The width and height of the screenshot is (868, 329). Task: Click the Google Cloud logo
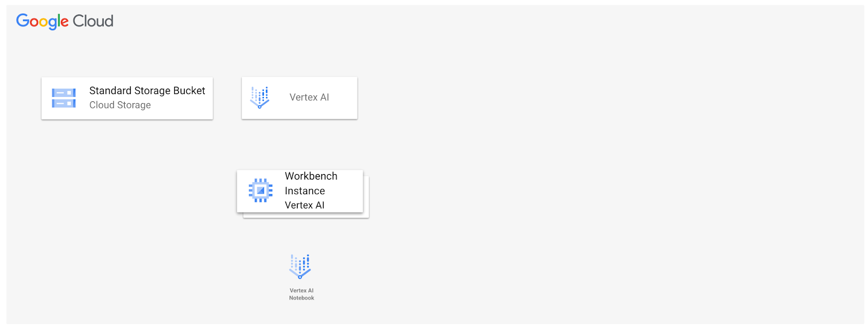[64, 21]
